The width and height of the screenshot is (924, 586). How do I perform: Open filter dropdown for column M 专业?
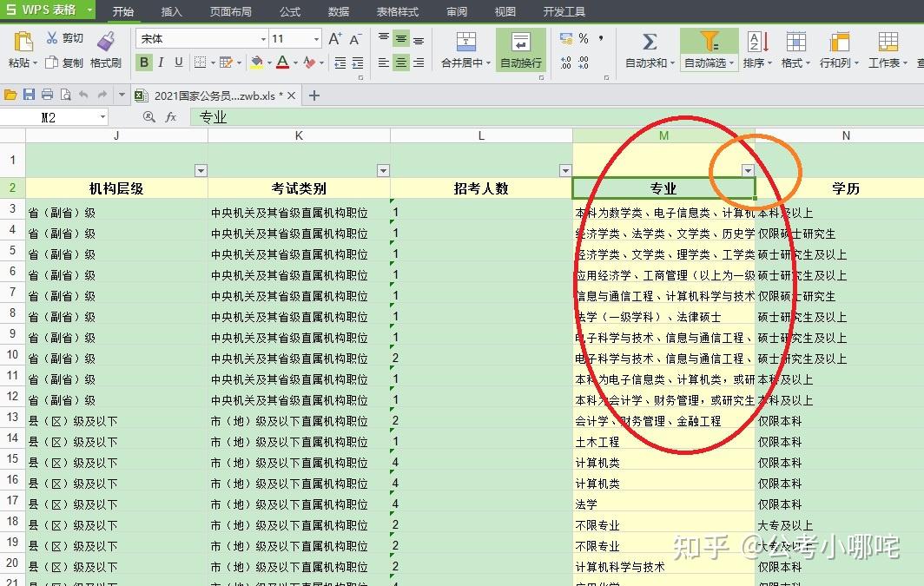pyautogui.click(x=748, y=170)
